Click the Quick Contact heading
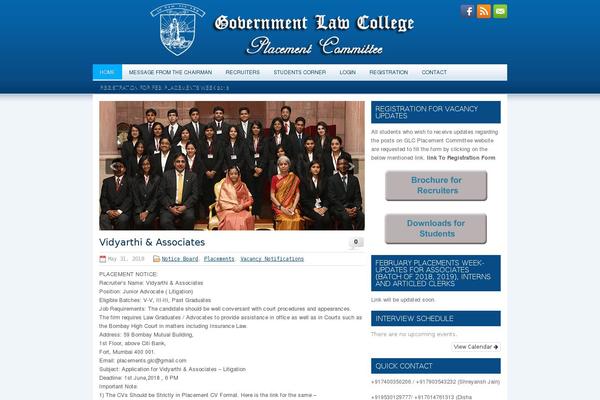Screen dimensions: 600x400 tap(436, 366)
